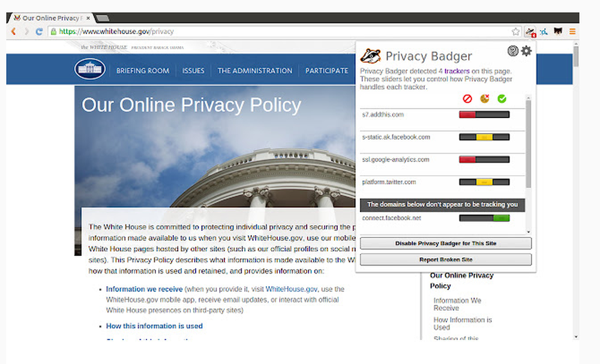Click sidebar Our Online Privacy Policy heading
Screen dimensions: 600x364
[x=461, y=281]
